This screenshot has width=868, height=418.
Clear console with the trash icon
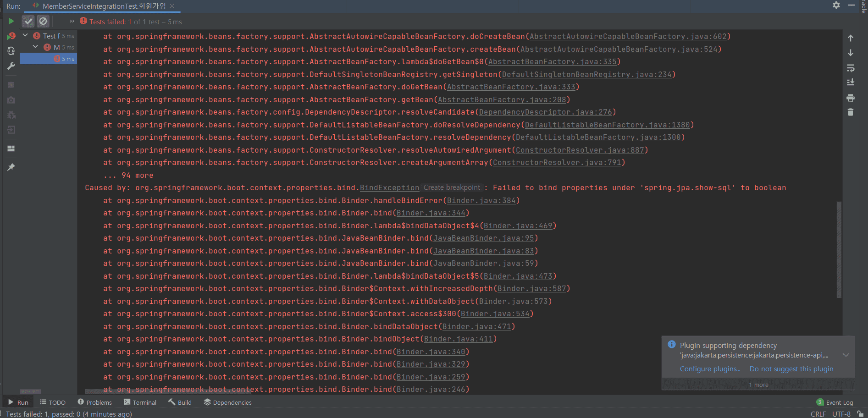point(851,112)
